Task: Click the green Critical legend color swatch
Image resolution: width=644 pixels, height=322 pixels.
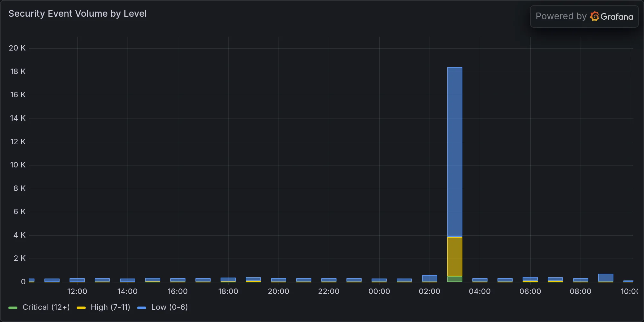Action: [x=13, y=308]
